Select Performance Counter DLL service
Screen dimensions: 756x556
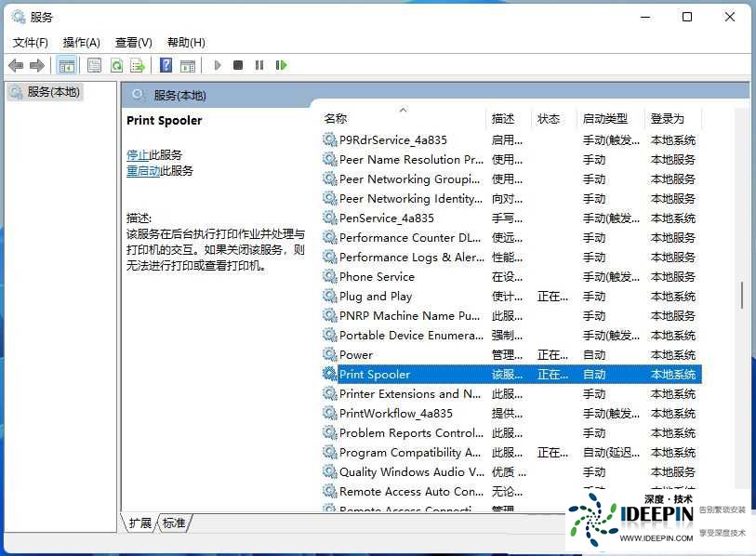[x=511, y=238]
